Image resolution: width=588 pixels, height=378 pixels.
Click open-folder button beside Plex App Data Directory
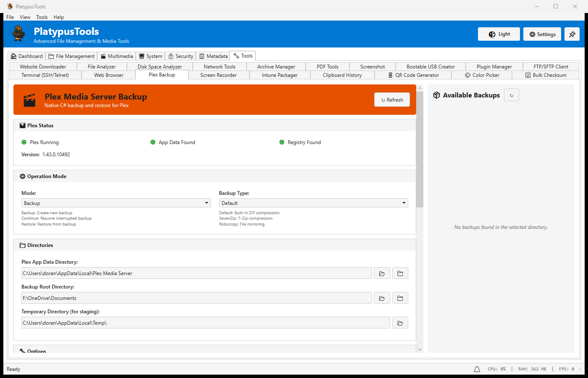click(382, 273)
